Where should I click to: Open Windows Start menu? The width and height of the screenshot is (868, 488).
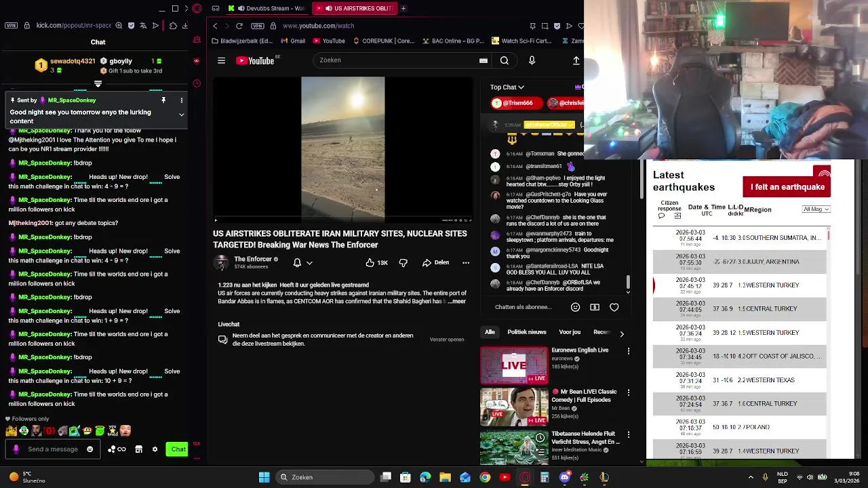(264, 477)
